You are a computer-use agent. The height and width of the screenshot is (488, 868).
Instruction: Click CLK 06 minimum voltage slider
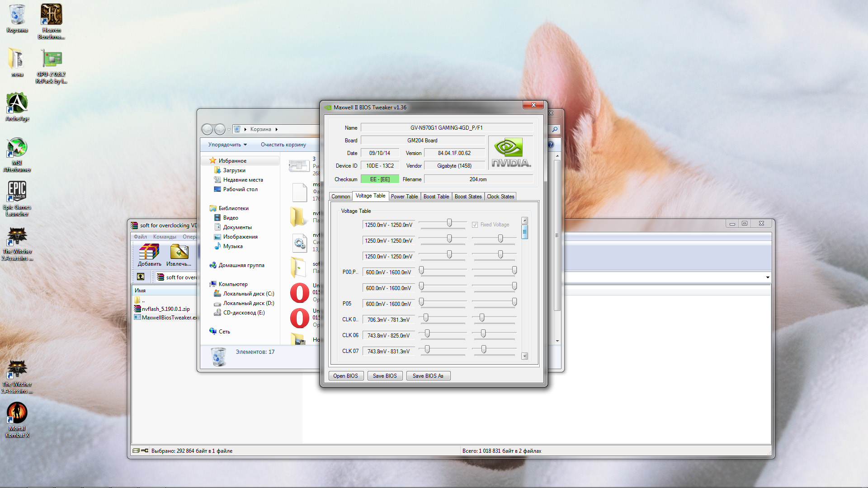point(427,334)
